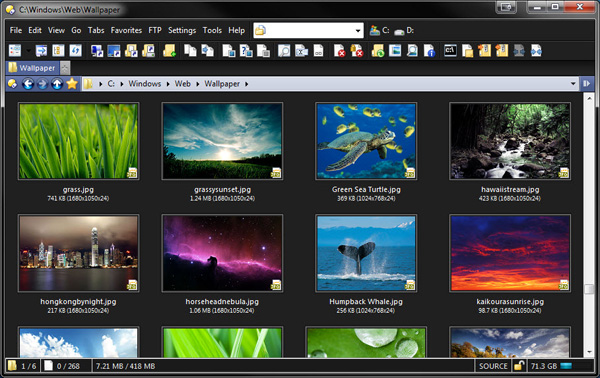Click Windows in the breadcrumb path
600x378 pixels.
coord(145,84)
